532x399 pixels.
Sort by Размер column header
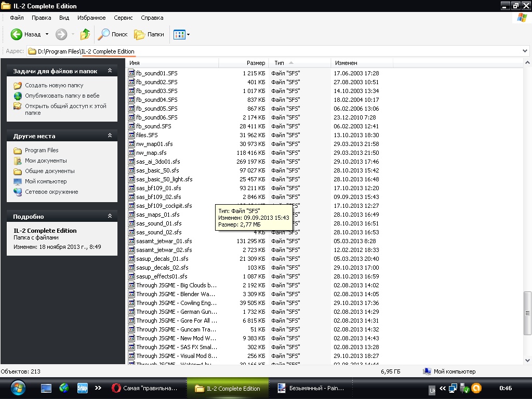point(244,63)
